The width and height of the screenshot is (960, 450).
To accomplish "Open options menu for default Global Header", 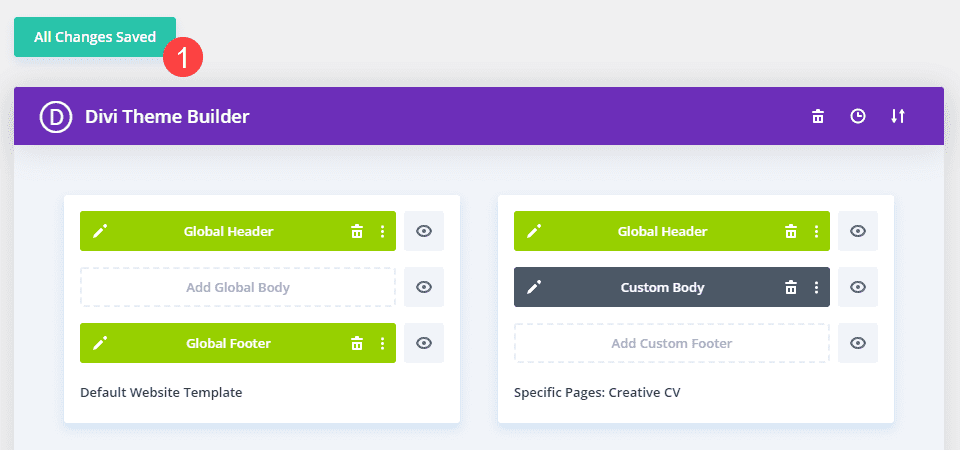I will 382,231.
